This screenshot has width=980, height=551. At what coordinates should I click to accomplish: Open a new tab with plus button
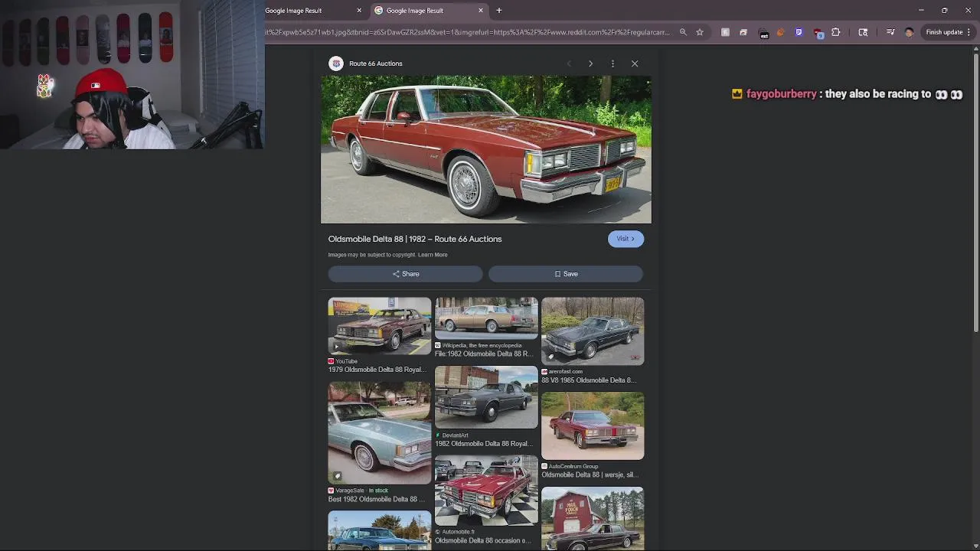coord(499,10)
